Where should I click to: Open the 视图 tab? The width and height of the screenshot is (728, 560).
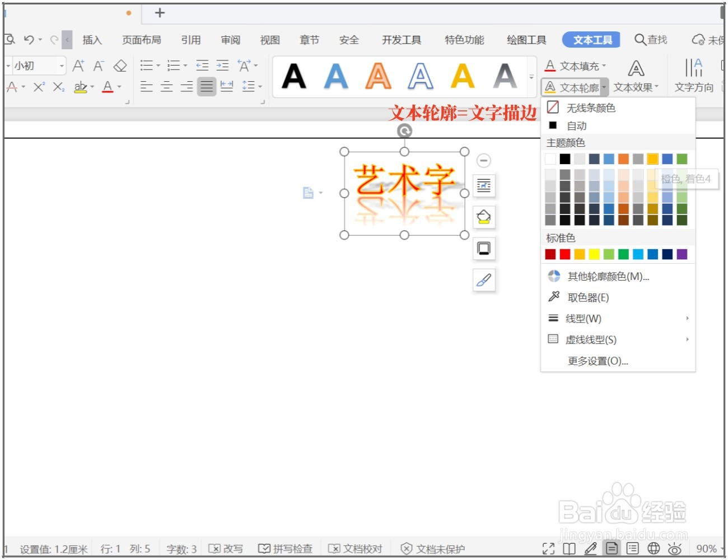[x=270, y=40]
